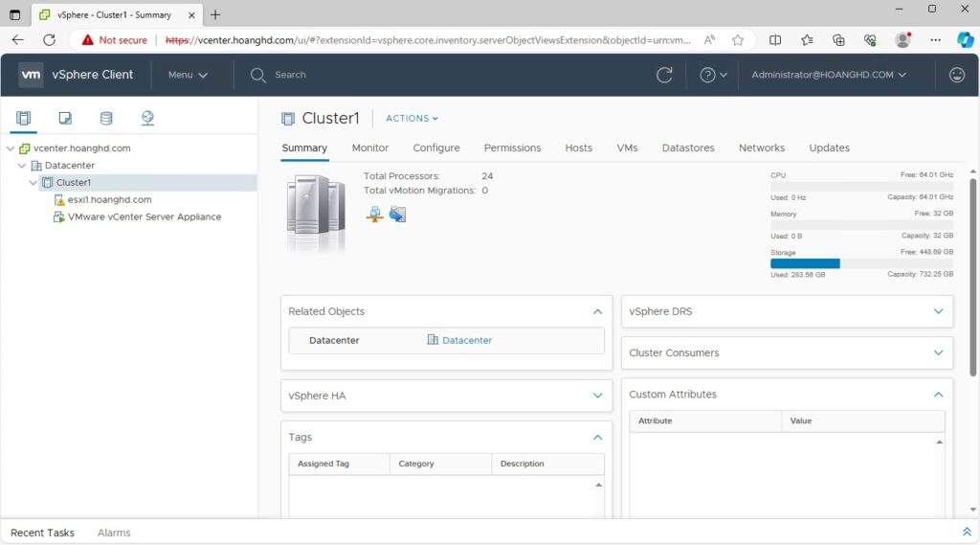Open the browser Collections icon
Viewport: 980px width, 545px height.
coord(838,40)
